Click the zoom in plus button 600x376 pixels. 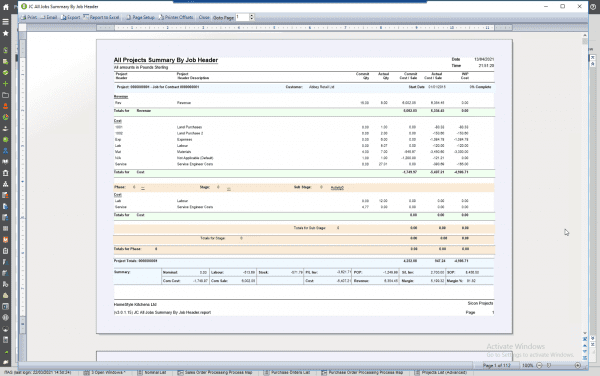point(578,365)
